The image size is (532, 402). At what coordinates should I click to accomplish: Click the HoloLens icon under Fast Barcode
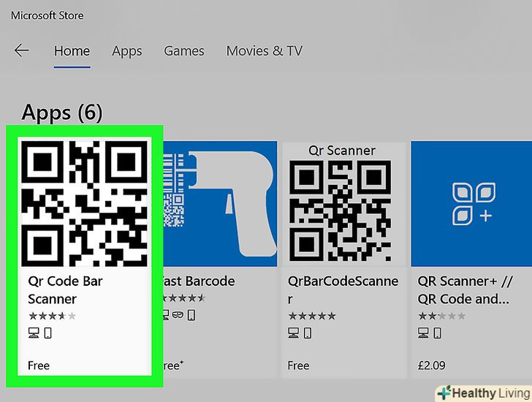(x=178, y=315)
